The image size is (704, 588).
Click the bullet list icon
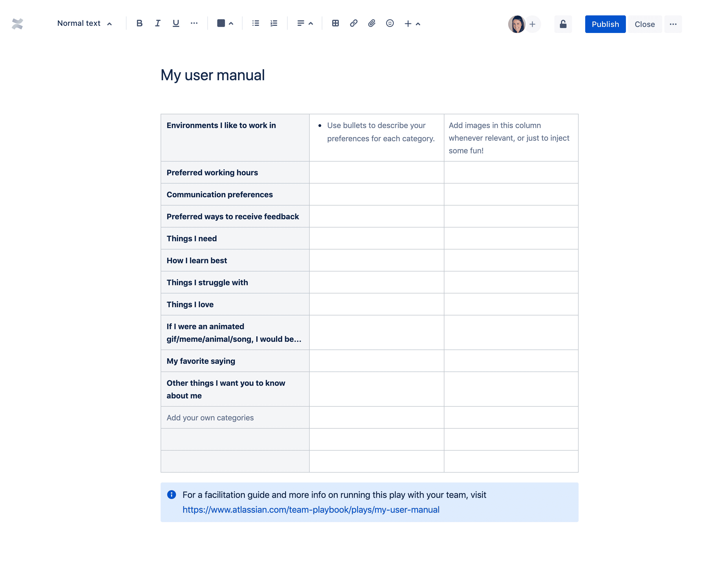tap(255, 23)
